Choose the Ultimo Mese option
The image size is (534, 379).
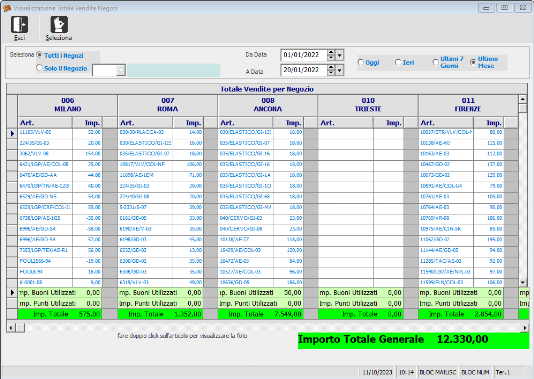coord(473,62)
